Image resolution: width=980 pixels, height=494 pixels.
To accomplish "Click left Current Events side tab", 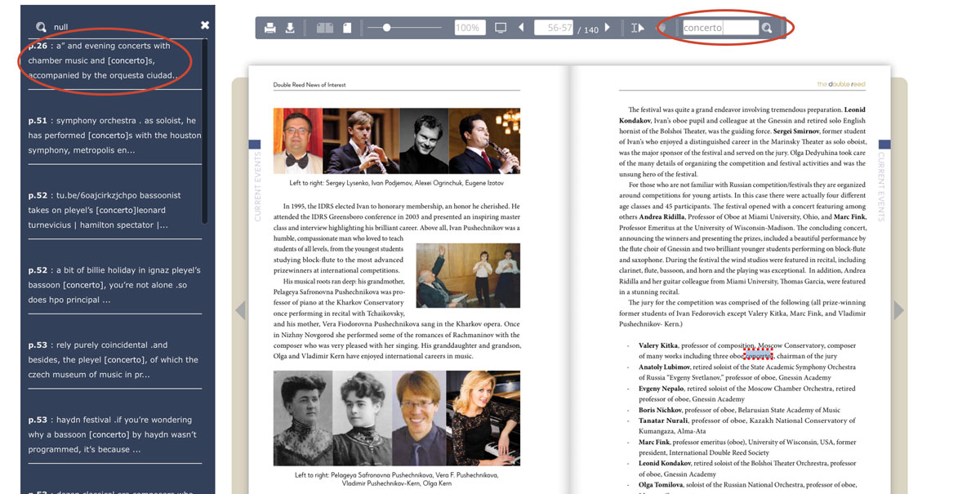I will [255, 181].
